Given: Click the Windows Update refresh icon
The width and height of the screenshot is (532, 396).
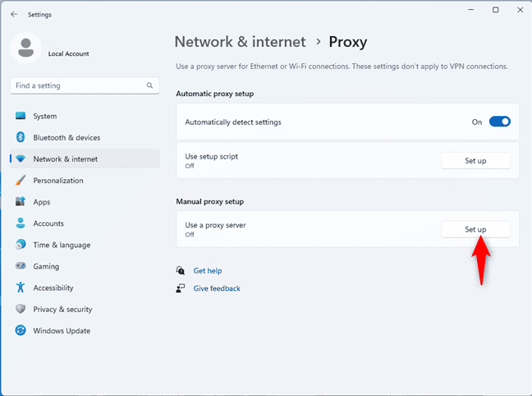Looking at the screenshot, I should point(21,330).
